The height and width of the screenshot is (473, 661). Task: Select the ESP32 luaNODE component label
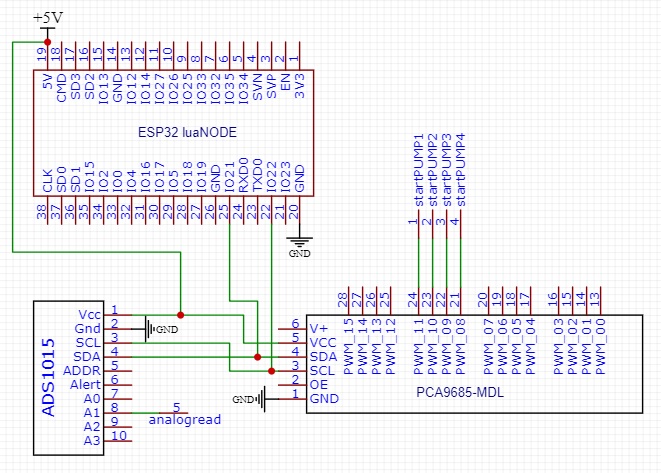coord(187,132)
